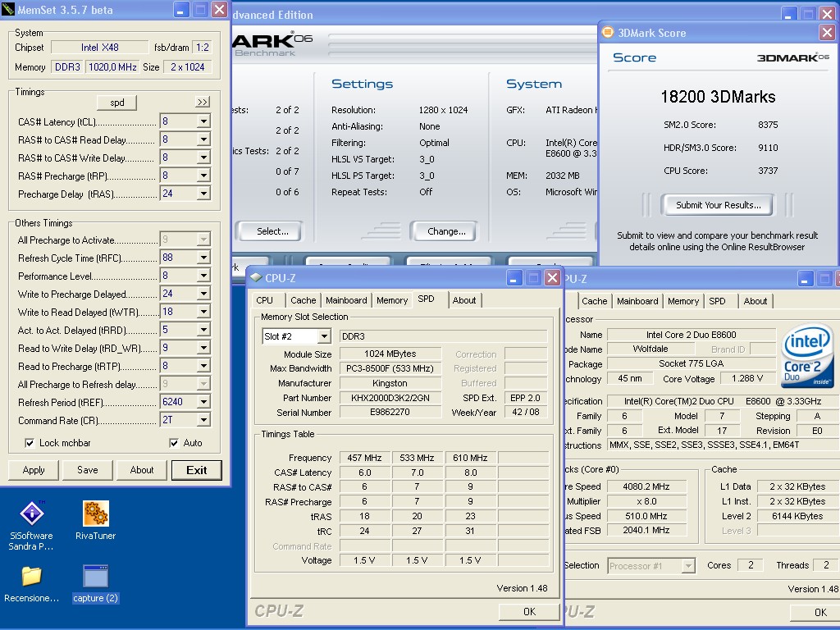Click the Rated FSB 2040.1 MHz value

pyautogui.click(x=646, y=531)
